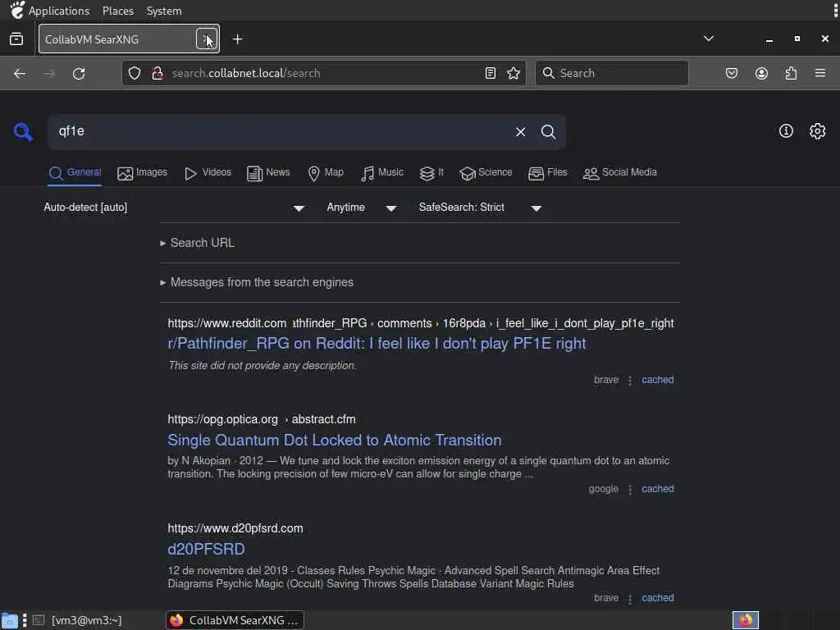This screenshot has height=630, width=840.
Task: Switch to News results tab
Action: coord(268,172)
